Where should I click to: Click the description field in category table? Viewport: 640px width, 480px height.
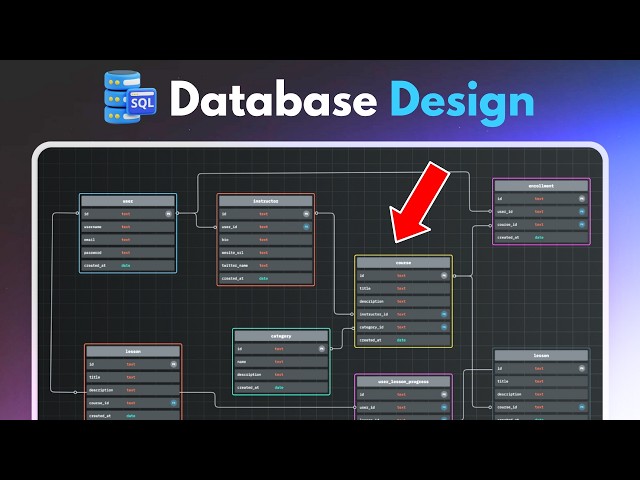[x=281, y=374]
